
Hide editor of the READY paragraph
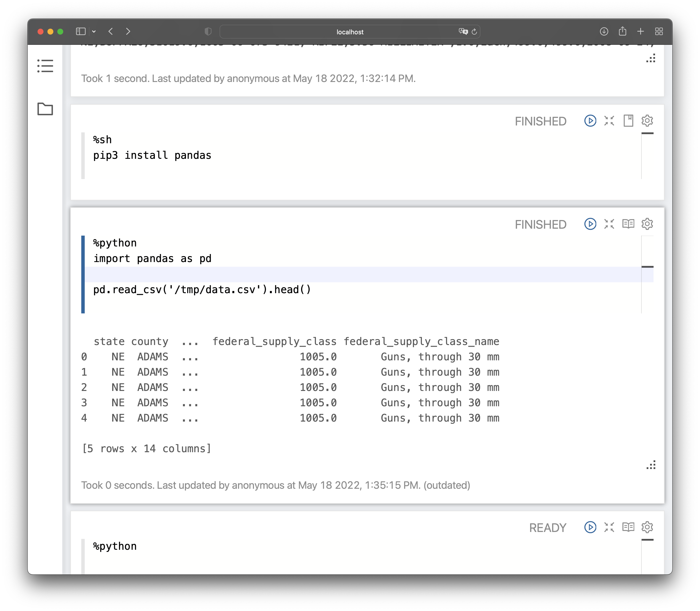(609, 527)
